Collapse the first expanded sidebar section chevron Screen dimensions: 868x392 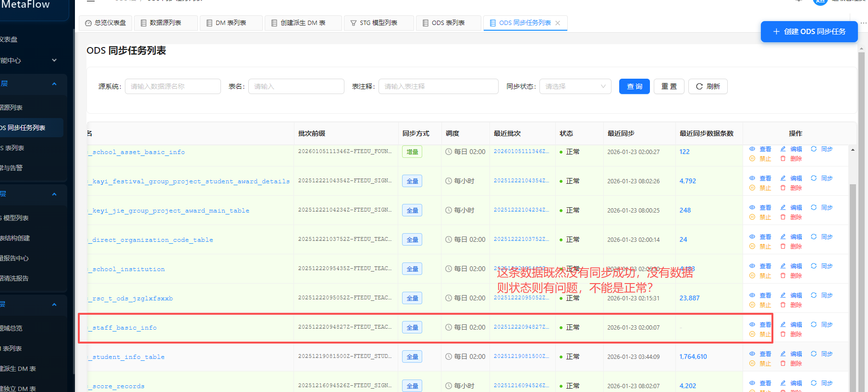[x=54, y=84]
